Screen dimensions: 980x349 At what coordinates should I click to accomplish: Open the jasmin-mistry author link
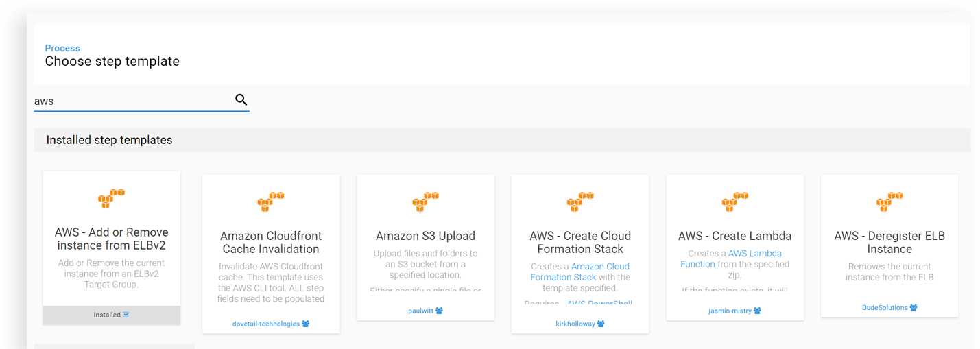[x=730, y=311]
